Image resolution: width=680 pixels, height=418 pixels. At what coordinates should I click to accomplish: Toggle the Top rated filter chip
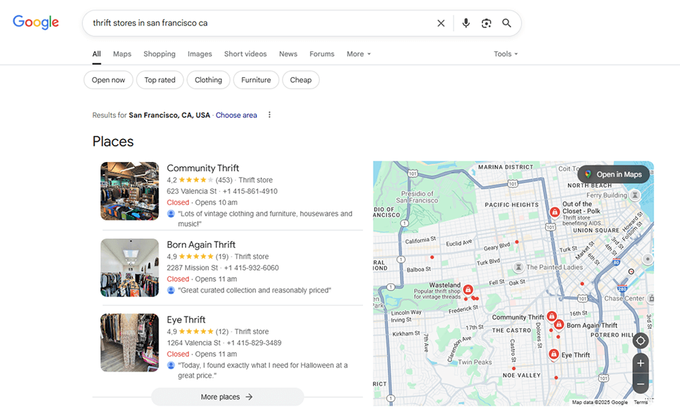(x=160, y=80)
